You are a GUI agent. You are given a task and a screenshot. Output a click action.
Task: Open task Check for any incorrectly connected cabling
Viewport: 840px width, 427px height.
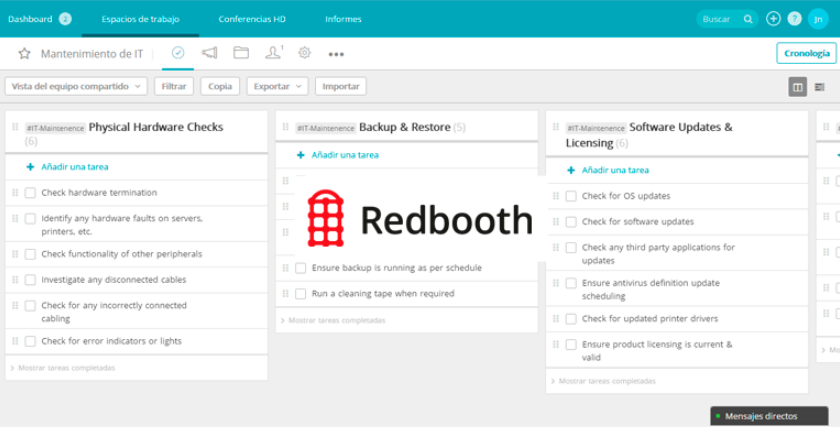(x=114, y=312)
